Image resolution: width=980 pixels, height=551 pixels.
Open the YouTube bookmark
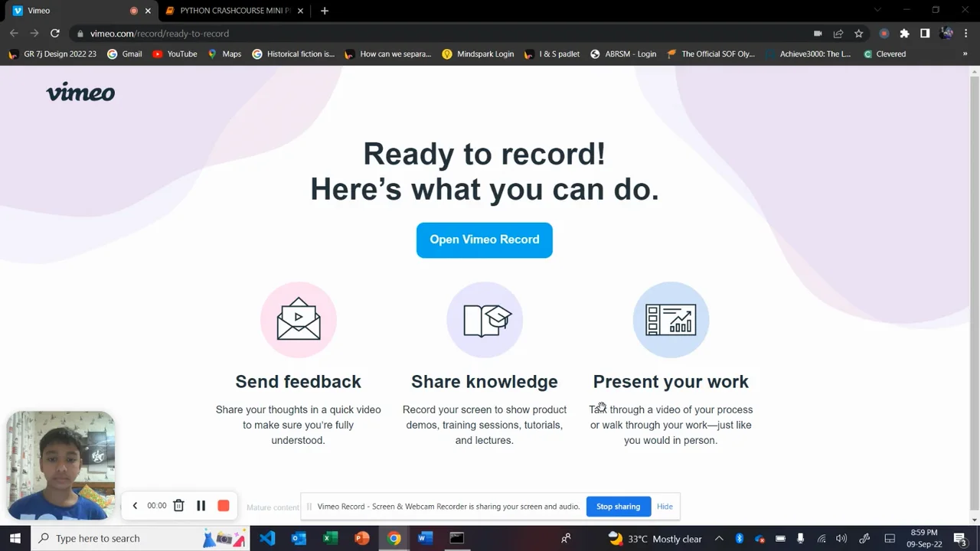click(175, 54)
